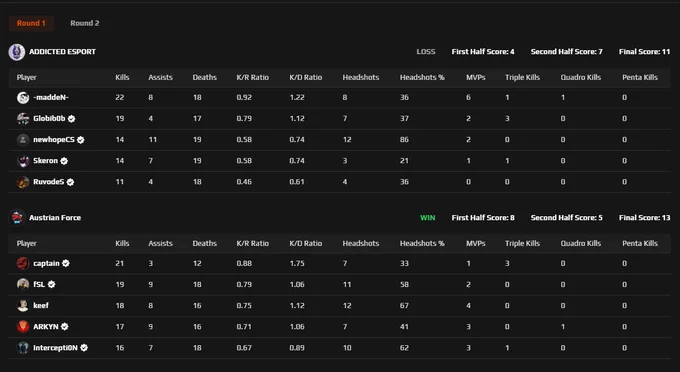Click K/D Ratio header in ADDICTED ESPORT table
The width and height of the screenshot is (680, 372).
306,77
